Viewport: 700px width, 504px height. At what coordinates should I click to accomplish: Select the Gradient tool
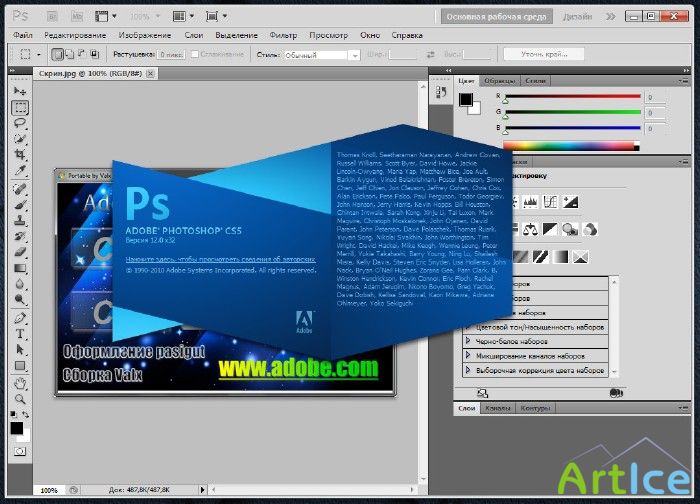(x=20, y=268)
